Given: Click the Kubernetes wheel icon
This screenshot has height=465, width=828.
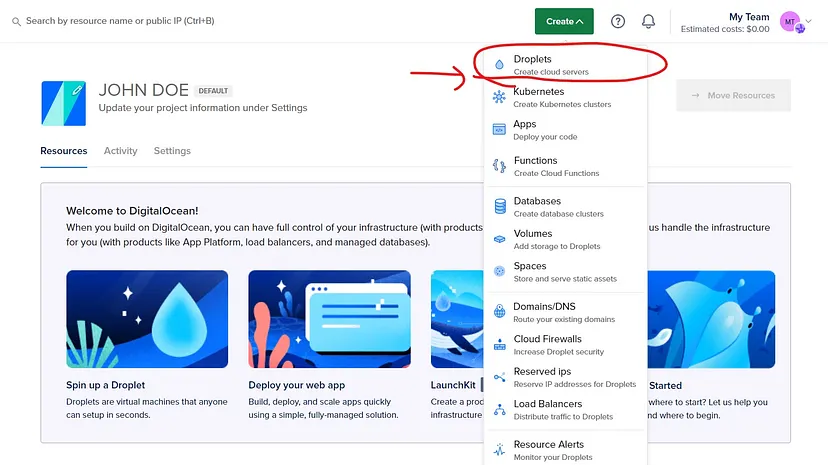Looking at the screenshot, I should tap(499, 97).
